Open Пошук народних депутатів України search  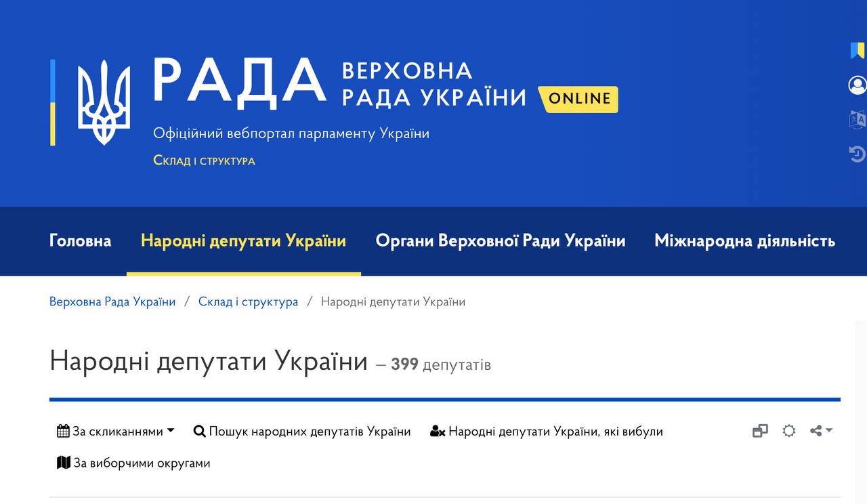point(302,432)
